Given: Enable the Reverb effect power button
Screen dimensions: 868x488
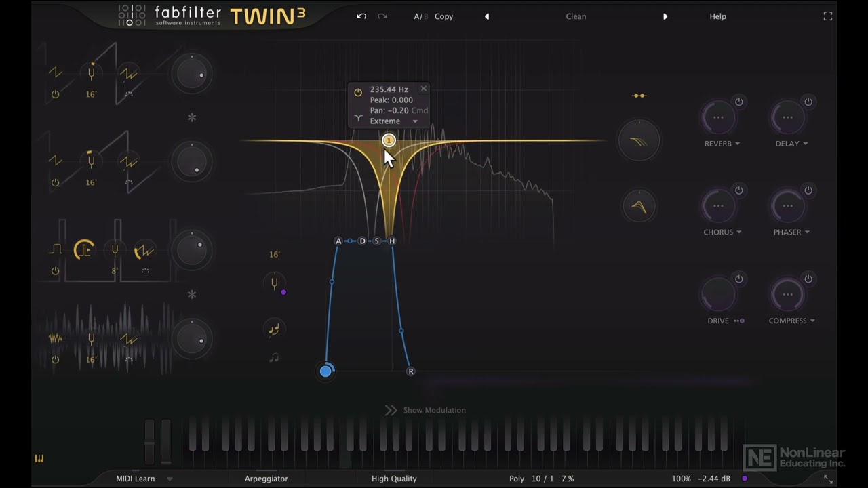Looking at the screenshot, I should [x=739, y=102].
